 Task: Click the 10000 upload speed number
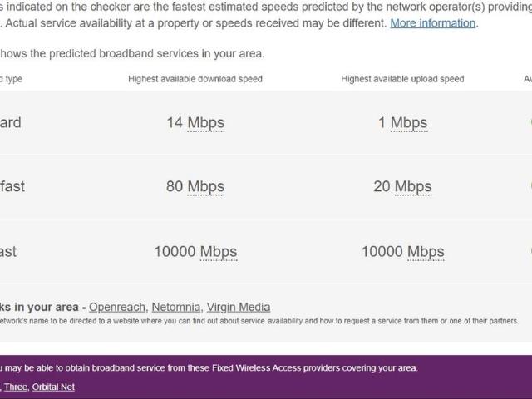[382, 251]
